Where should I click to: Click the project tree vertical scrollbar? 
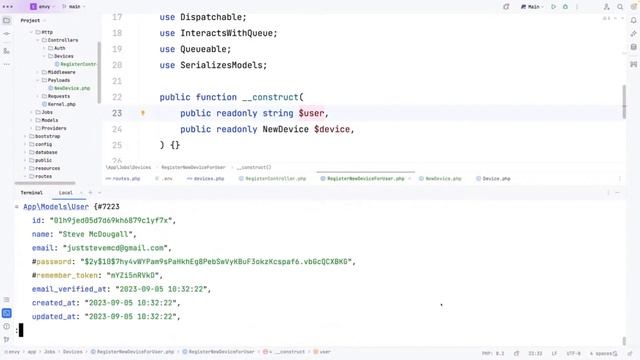point(99,73)
